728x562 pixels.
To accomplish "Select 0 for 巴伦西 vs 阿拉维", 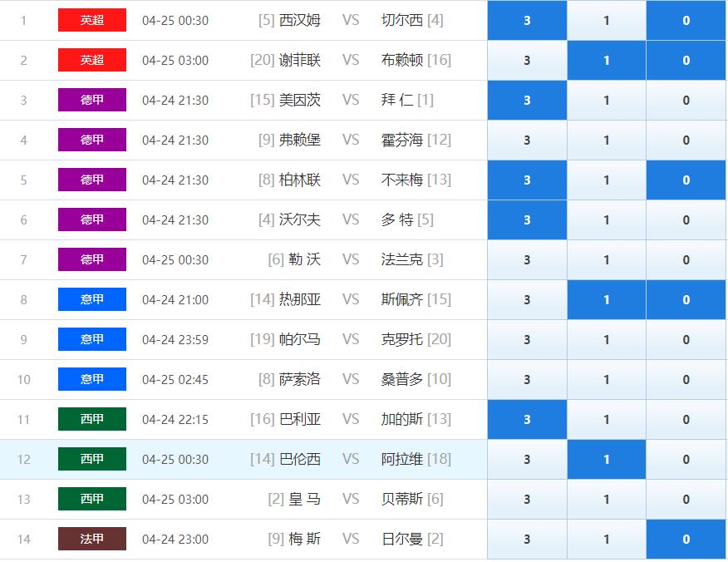I will (x=686, y=460).
